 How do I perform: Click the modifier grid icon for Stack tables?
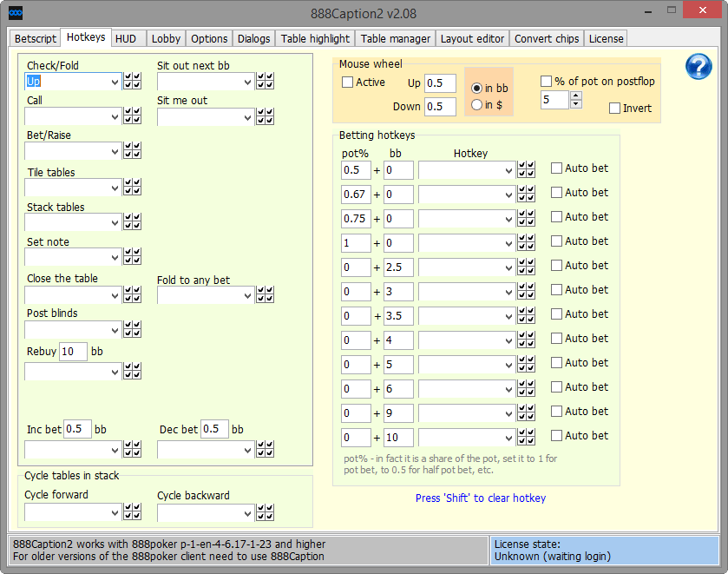[x=132, y=221]
